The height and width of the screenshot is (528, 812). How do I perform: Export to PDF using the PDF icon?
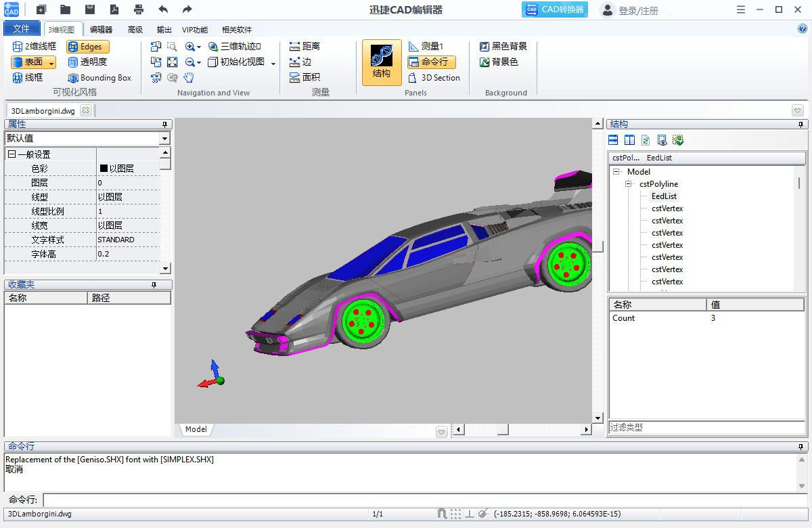114,9
